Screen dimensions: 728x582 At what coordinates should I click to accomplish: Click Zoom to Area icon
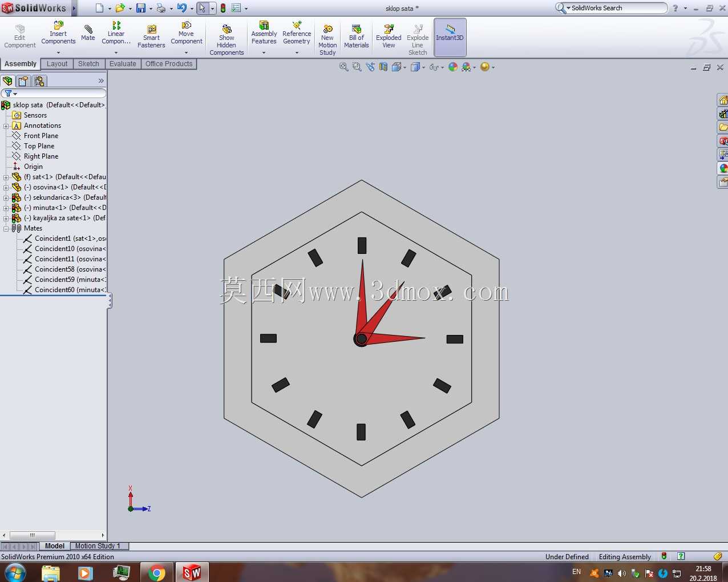click(357, 67)
